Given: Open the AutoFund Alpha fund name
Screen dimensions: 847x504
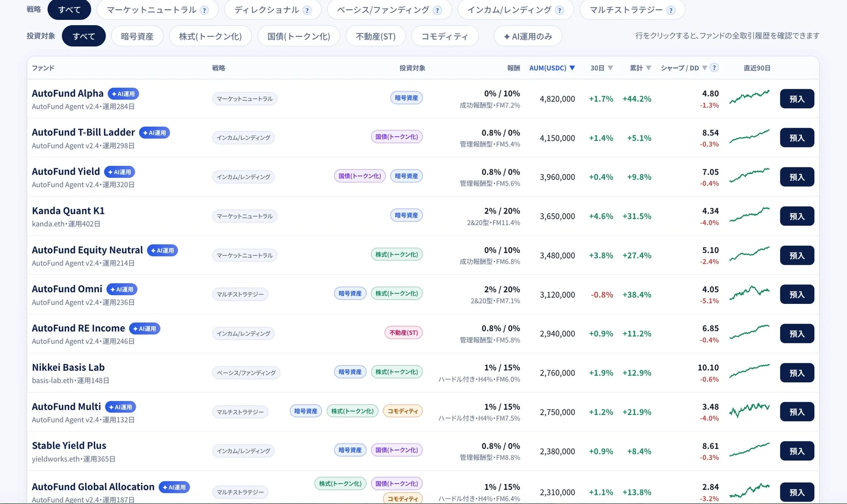Looking at the screenshot, I should click(68, 93).
